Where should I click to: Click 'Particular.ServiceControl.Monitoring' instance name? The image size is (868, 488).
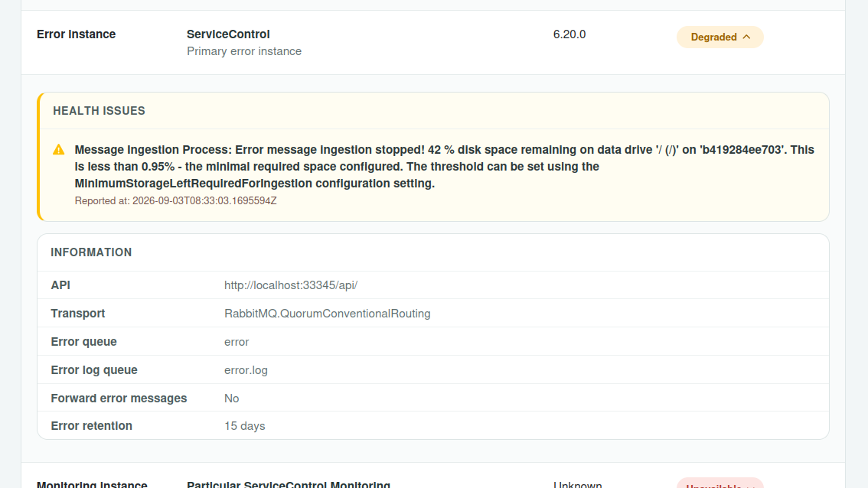coord(289,484)
